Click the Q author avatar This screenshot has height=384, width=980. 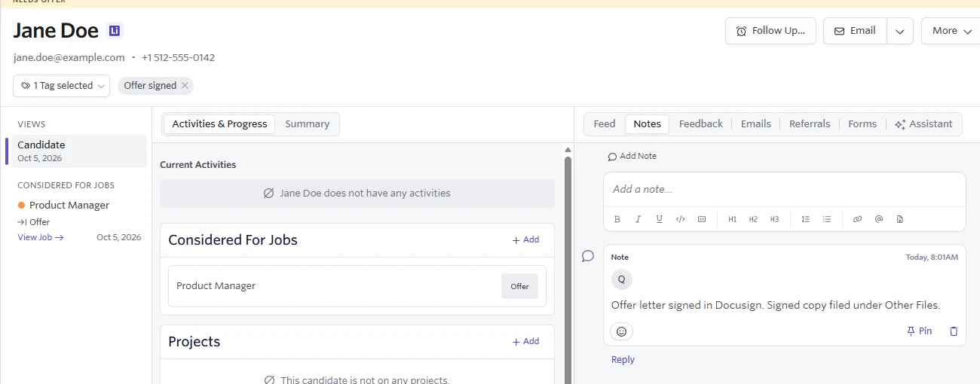pyautogui.click(x=622, y=279)
